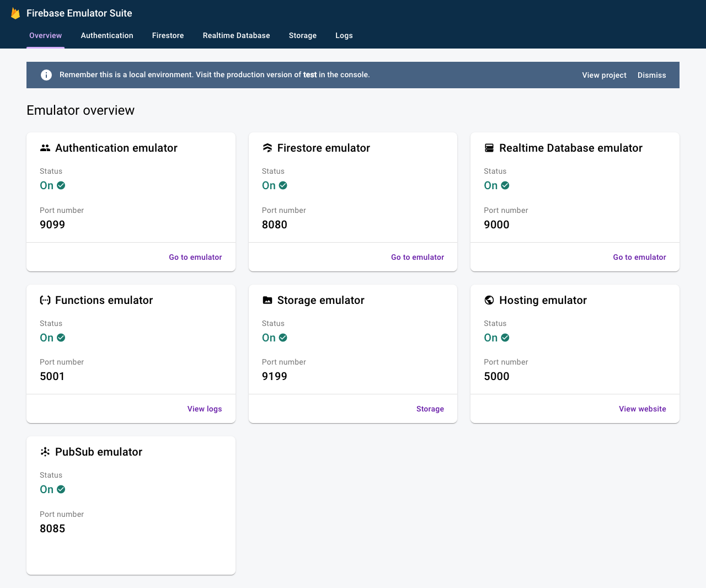
Task: Select Hosting port number 5000
Action: [x=496, y=376]
